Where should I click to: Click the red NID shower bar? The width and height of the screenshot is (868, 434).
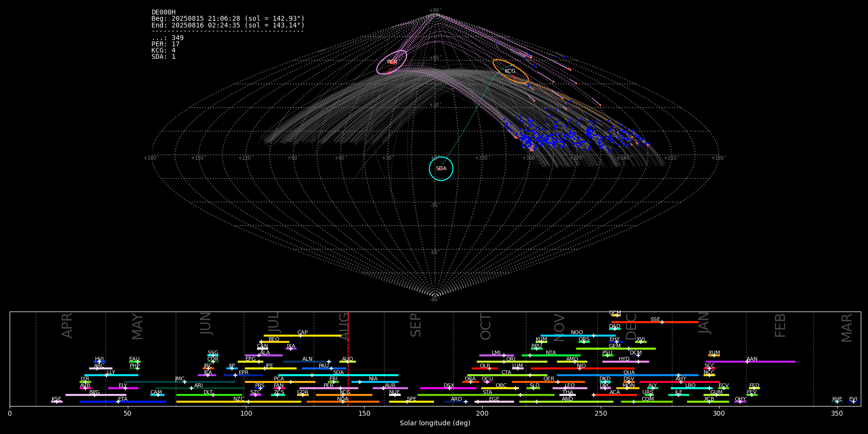pyautogui.click(x=583, y=368)
